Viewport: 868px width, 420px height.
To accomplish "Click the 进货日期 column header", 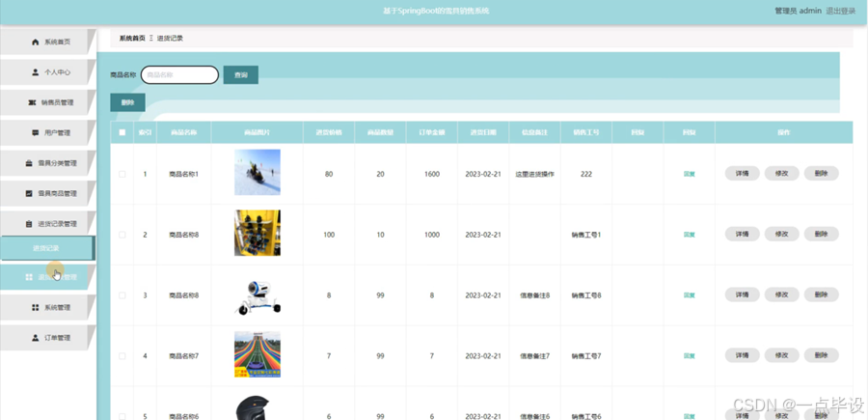I will point(483,132).
